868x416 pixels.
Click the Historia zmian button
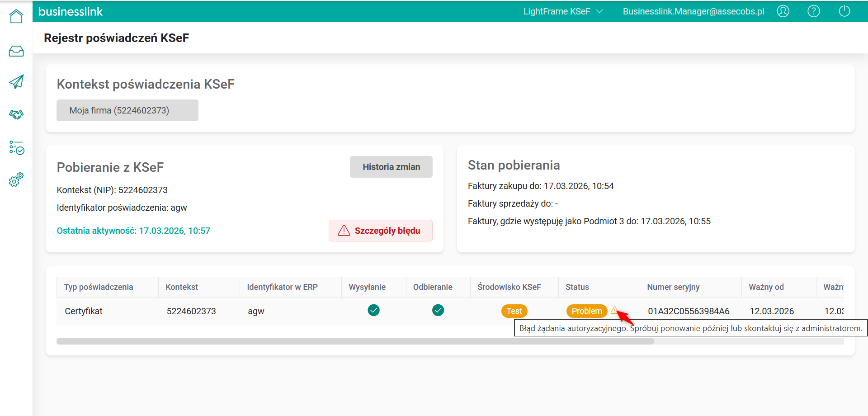(391, 167)
